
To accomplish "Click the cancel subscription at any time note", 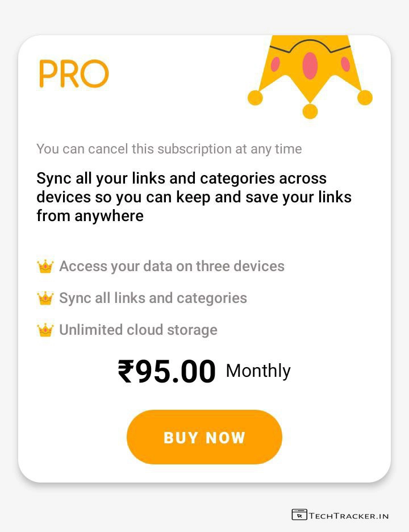I will [169, 149].
